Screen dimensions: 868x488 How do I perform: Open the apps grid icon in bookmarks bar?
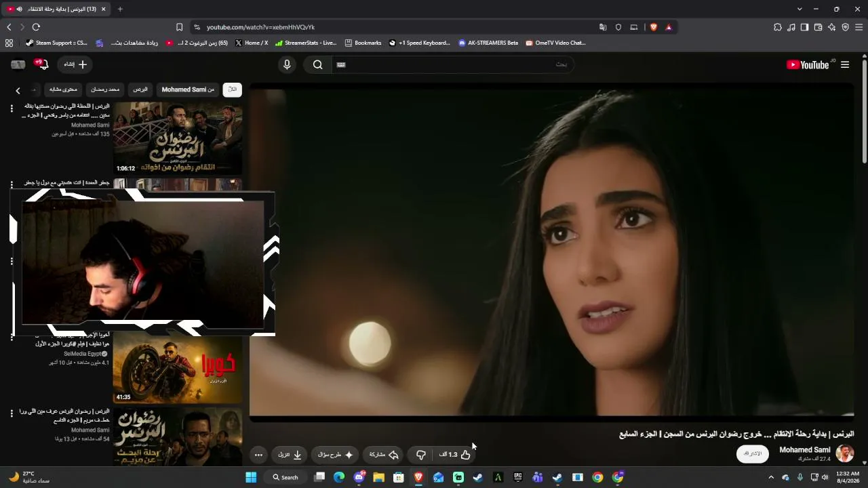(9, 43)
